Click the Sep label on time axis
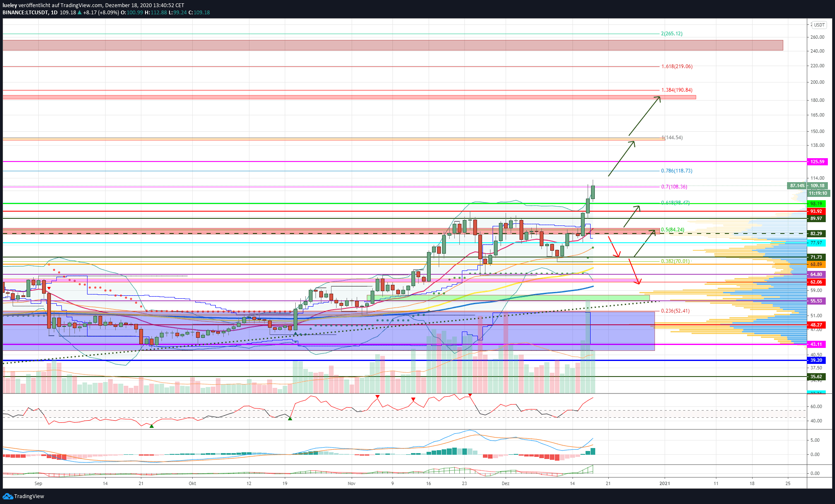 click(38, 483)
